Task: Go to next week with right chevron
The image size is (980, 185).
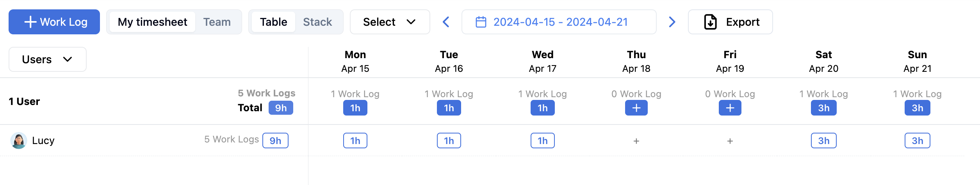Action: (x=672, y=22)
